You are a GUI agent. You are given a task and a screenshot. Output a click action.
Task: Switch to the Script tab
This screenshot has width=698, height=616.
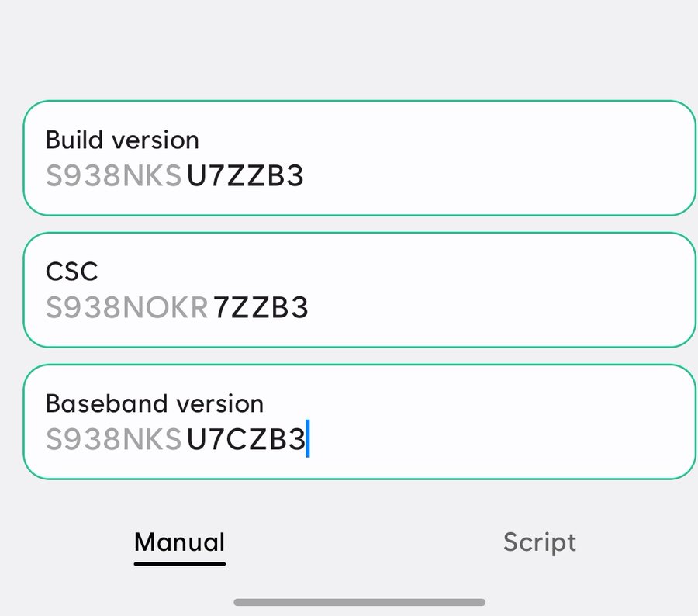(539, 542)
